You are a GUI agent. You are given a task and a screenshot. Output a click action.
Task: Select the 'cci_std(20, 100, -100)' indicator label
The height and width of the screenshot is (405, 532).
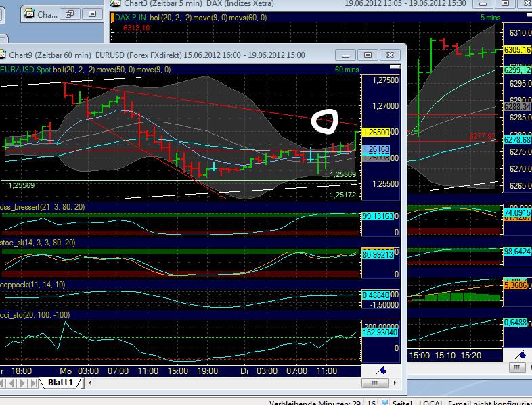coord(35,315)
